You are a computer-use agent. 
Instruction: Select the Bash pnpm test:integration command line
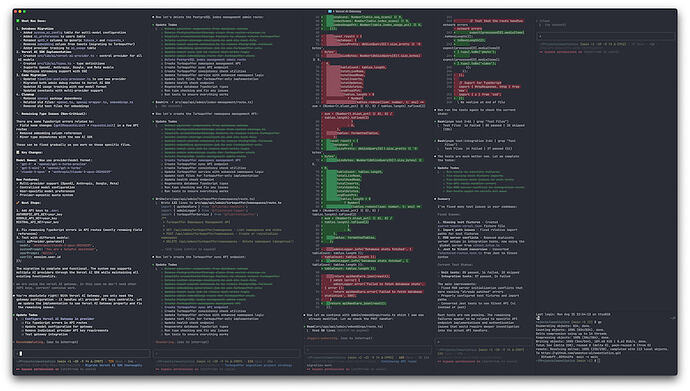pos(476,143)
